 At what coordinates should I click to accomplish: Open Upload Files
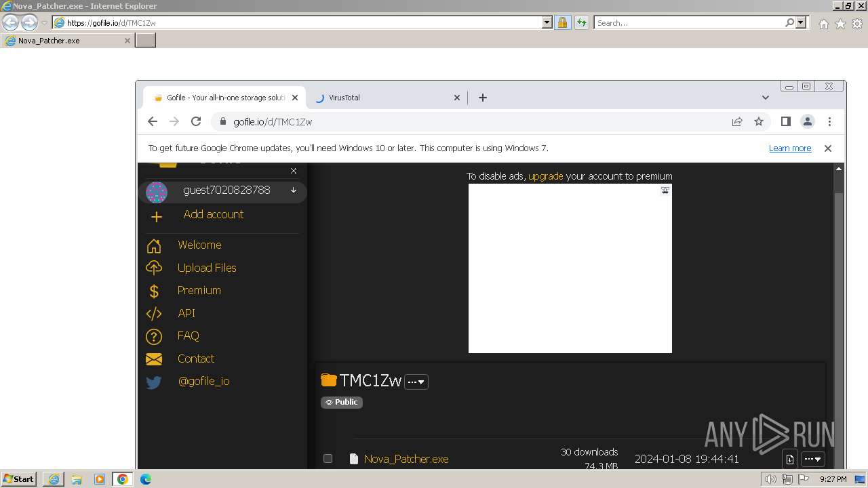click(x=207, y=268)
